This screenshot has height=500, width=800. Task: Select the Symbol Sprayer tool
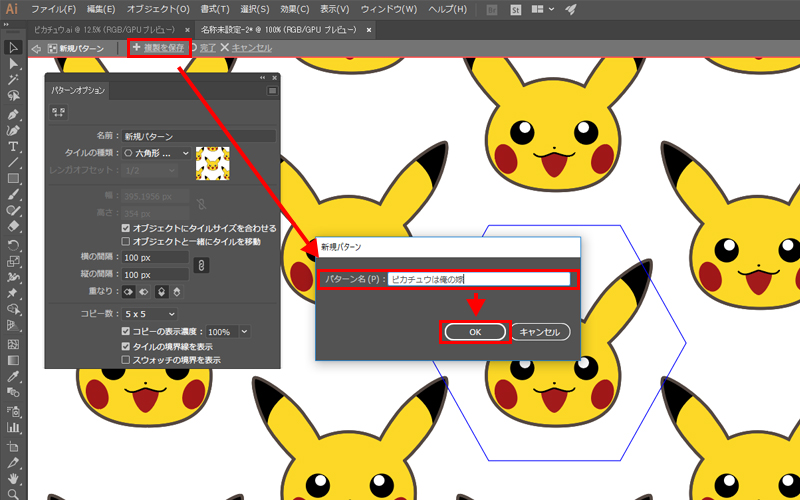point(13,411)
